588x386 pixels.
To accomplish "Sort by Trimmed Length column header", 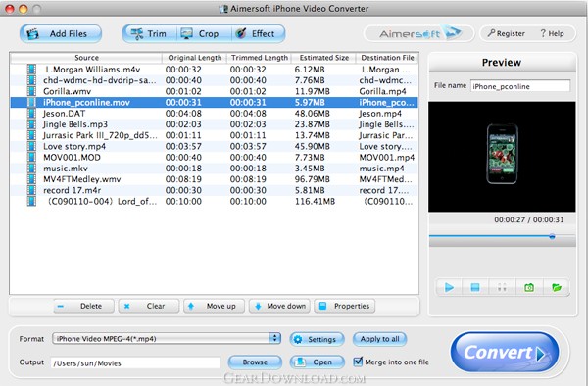I will point(259,58).
